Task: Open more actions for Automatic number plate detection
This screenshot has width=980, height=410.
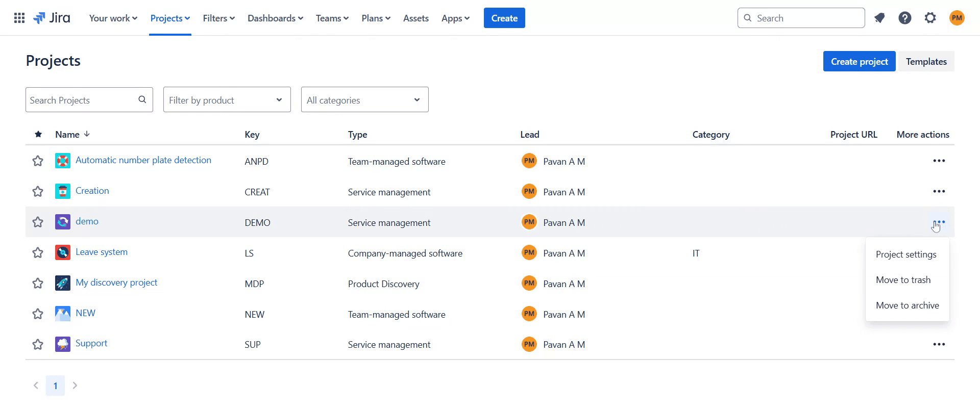Action: click(939, 161)
